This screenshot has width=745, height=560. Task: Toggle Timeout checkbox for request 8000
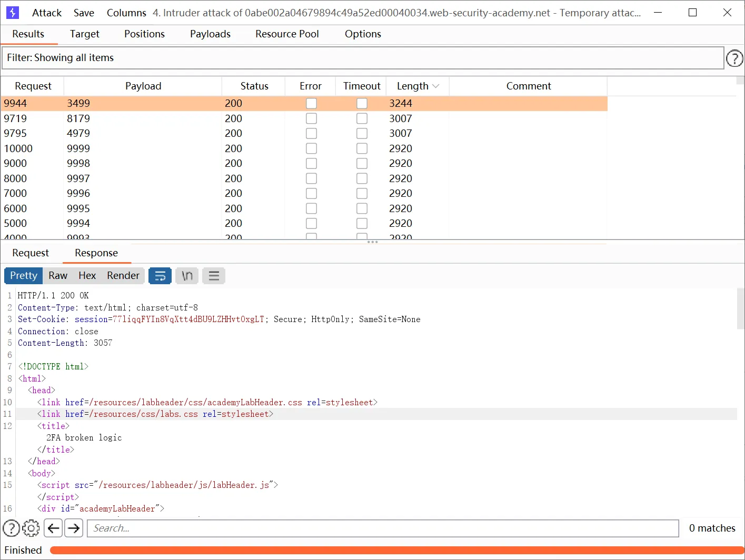(x=362, y=178)
